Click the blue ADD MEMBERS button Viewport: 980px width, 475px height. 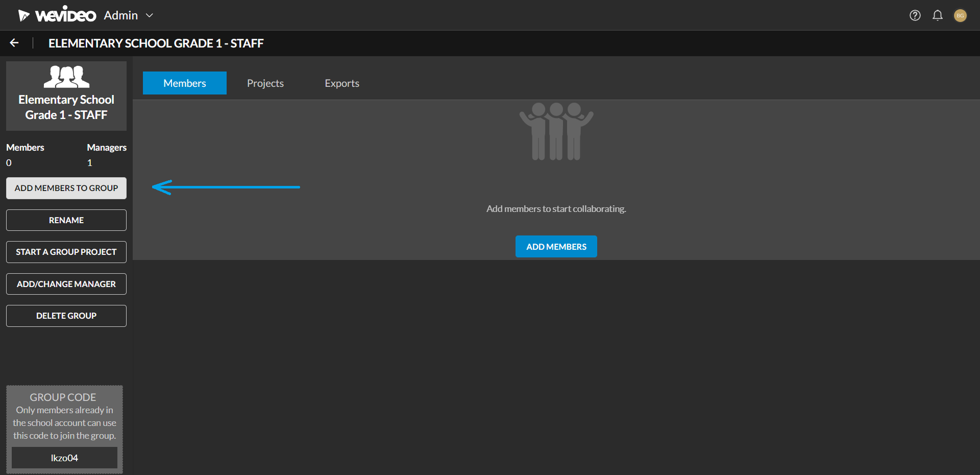[x=556, y=246]
